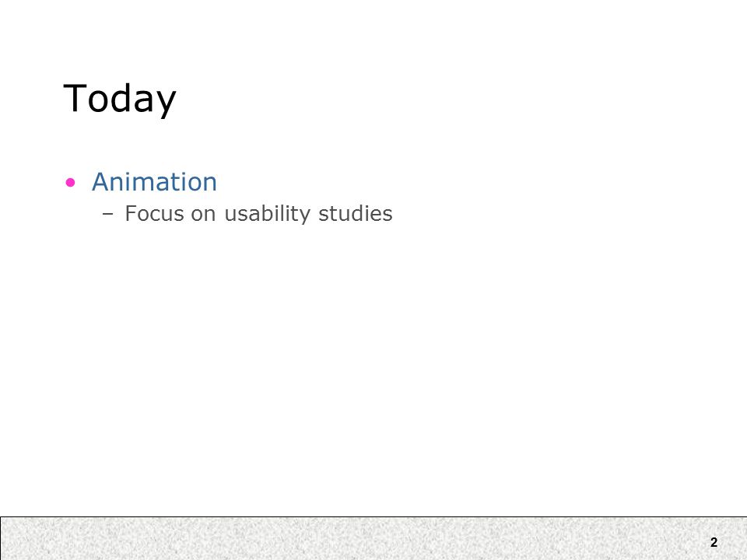Click the letter "n" ending Animation

point(209,185)
